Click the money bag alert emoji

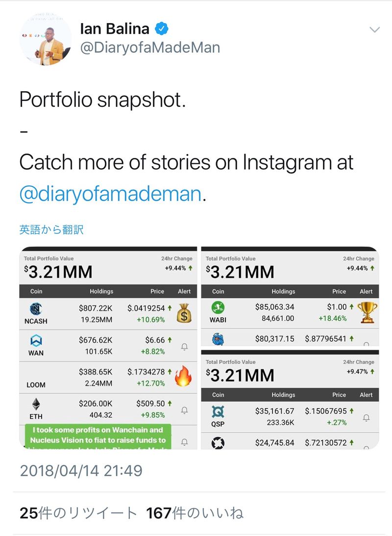coord(184,313)
